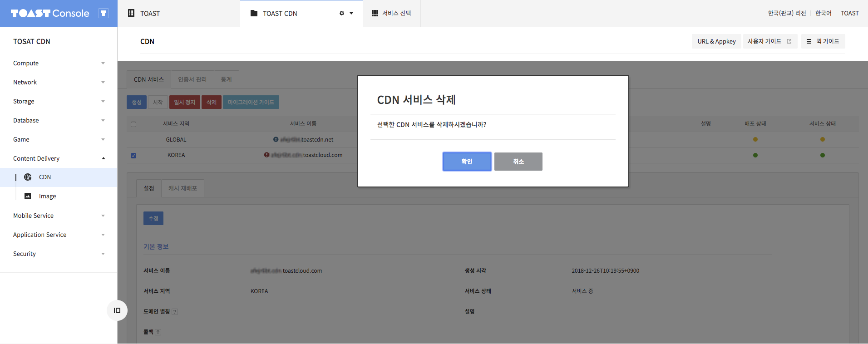This screenshot has width=868, height=344.
Task: Cancel deletion with the 취소 button
Action: click(518, 162)
